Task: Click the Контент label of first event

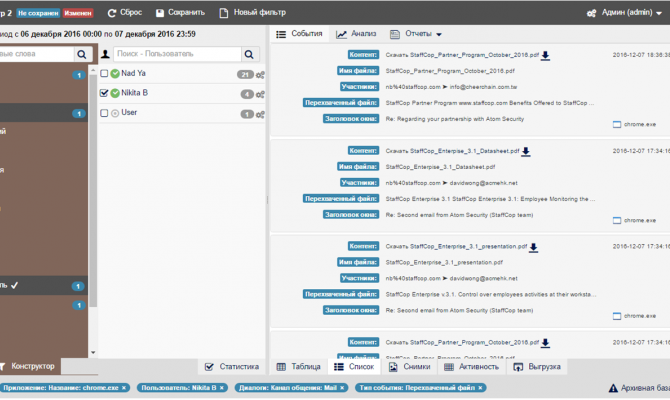Action: point(363,55)
